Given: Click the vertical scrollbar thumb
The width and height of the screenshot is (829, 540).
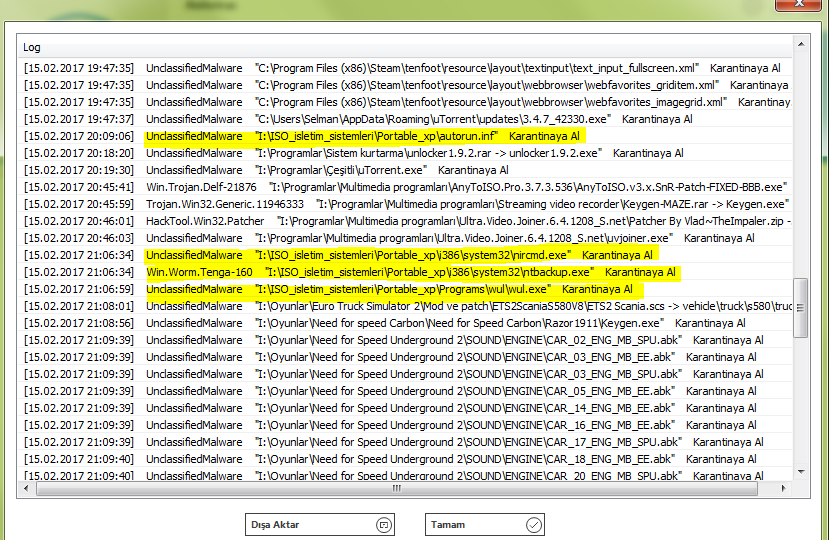Looking at the screenshot, I should pos(801,308).
